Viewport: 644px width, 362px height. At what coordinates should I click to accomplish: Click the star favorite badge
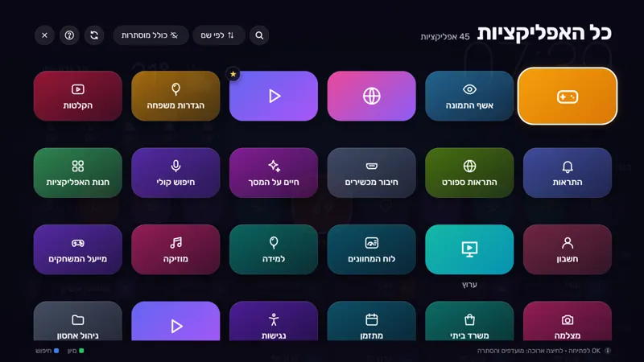pos(233,74)
